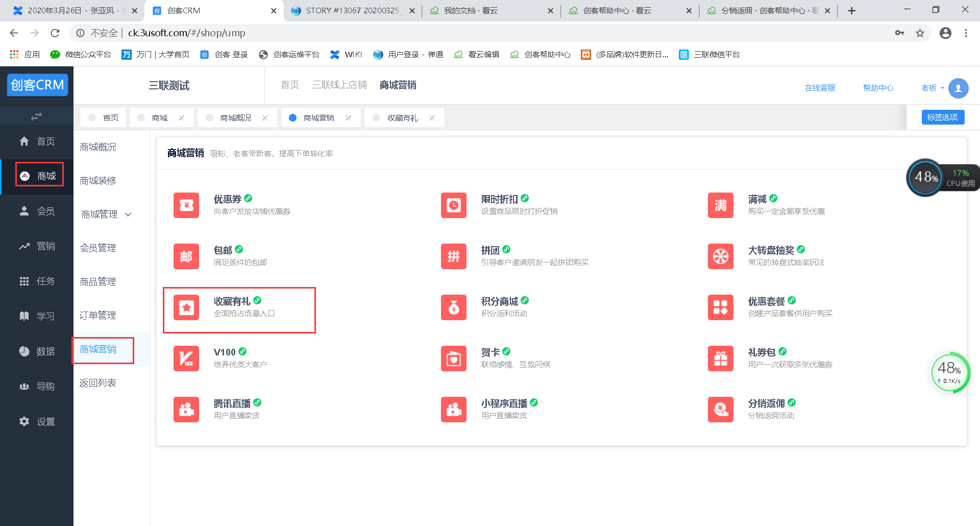Click the floating 48% speed indicator widget
The height and width of the screenshot is (526, 980).
[x=949, y=373]
